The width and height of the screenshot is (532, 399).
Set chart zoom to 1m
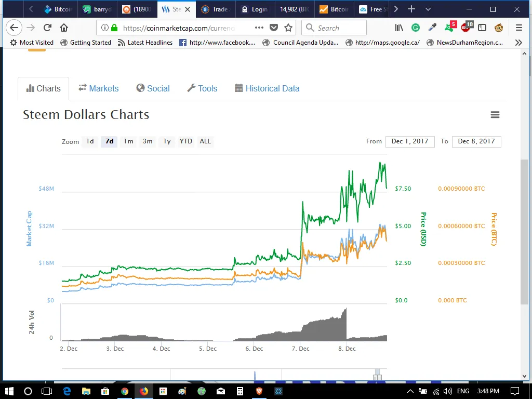[128, 141]
